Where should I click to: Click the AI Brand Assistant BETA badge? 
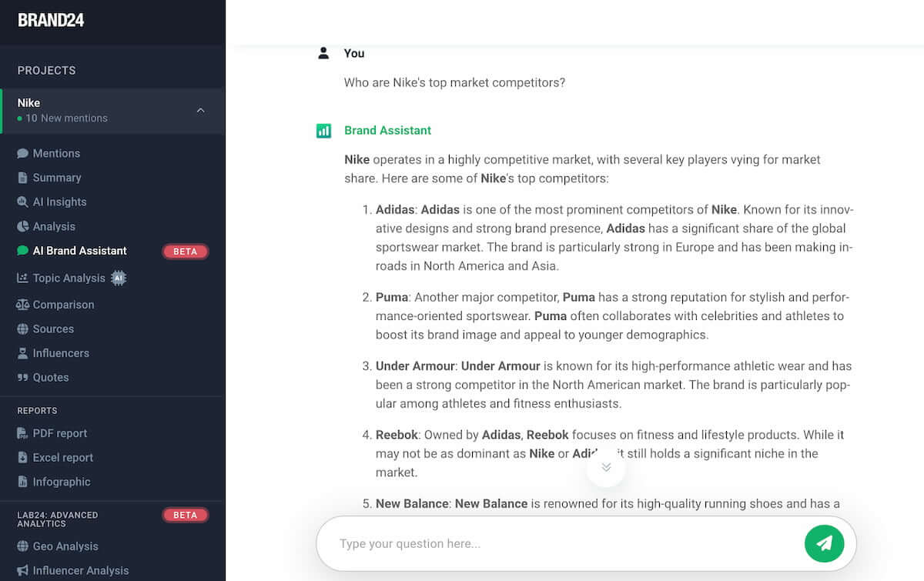click(x=186, y=251)
